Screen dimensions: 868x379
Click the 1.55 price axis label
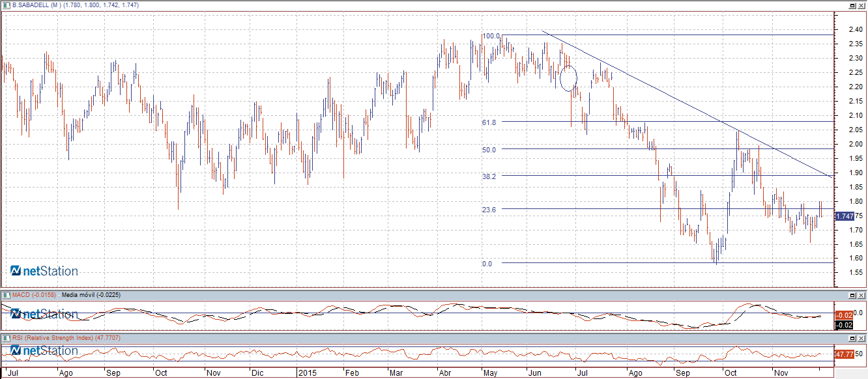coord(856,273)
